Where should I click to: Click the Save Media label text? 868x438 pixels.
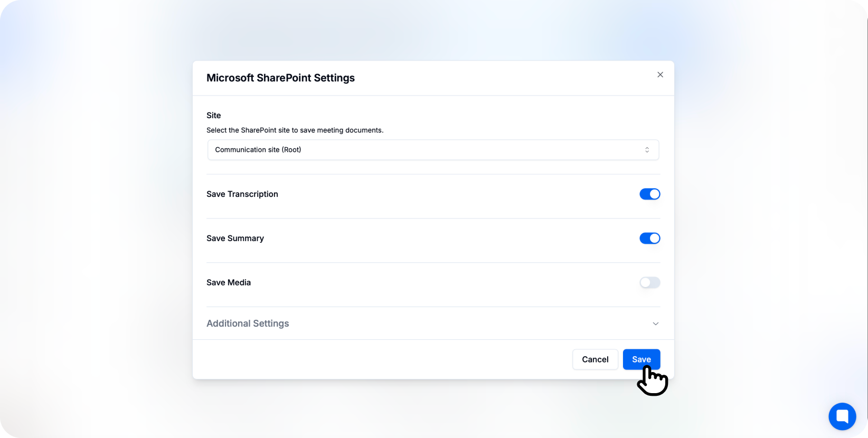tap(229, 283)
